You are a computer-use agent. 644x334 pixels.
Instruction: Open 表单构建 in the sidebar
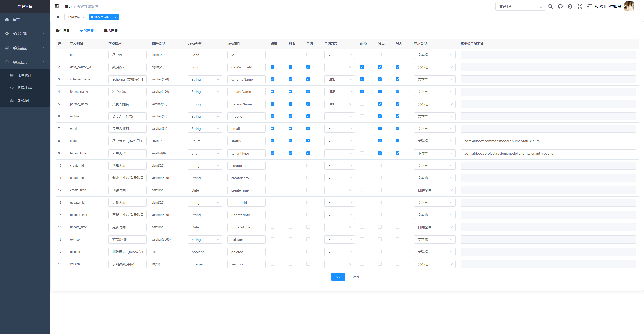tap(25, 75)
